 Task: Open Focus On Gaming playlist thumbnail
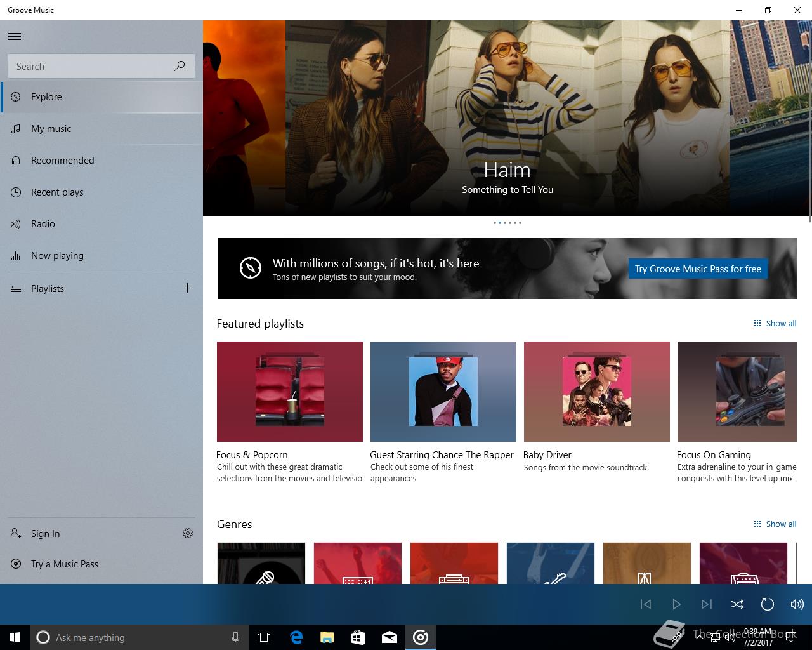click(737, 392)
